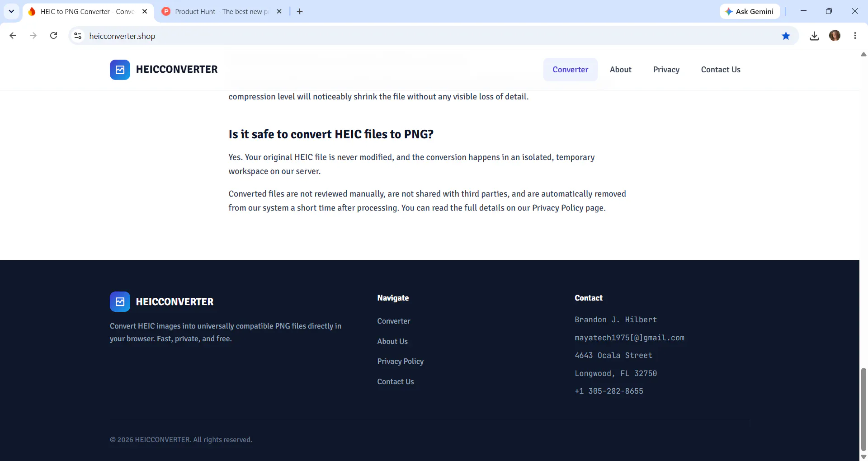Click the name Brandon J. Hilbert
This screenshot has height=461, width=868.
pos(615,320)
